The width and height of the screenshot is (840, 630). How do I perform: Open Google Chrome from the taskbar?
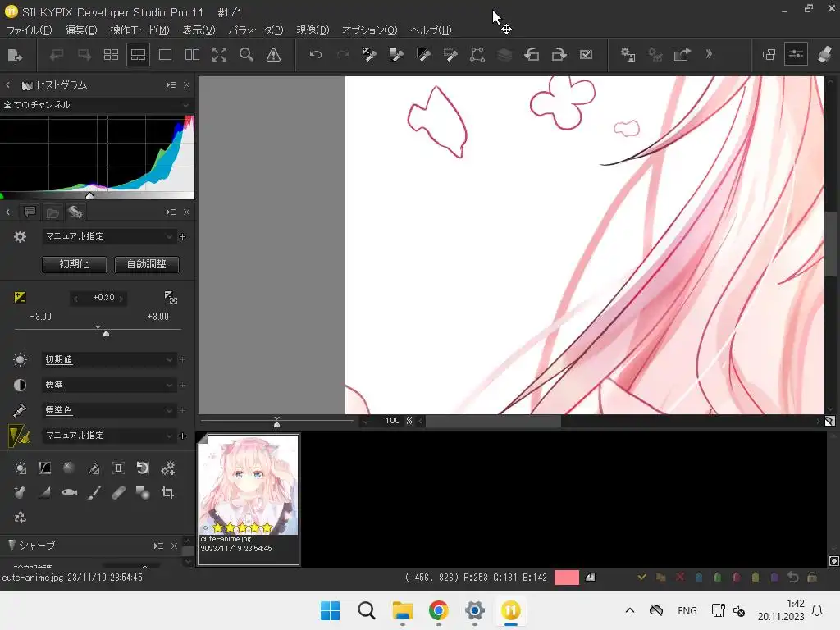point(438,610)
